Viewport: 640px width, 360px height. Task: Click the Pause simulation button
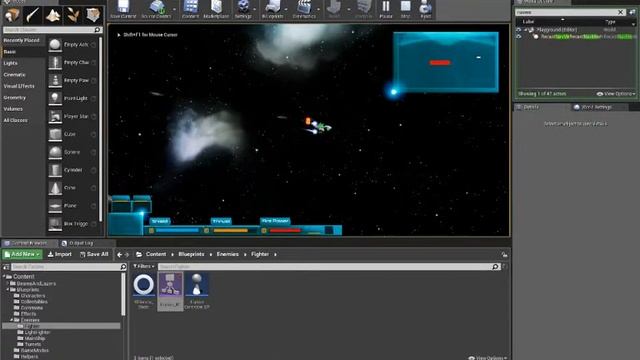click(386, 7)
